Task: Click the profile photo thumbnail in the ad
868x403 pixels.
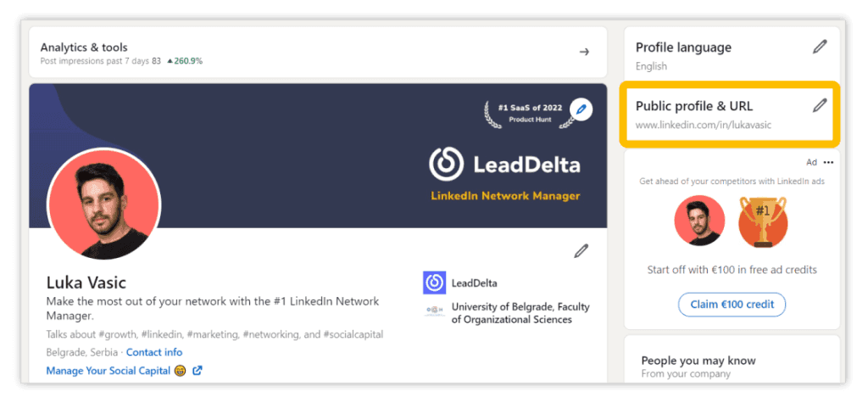Action: pyautogui.click(x=699, y=221)
